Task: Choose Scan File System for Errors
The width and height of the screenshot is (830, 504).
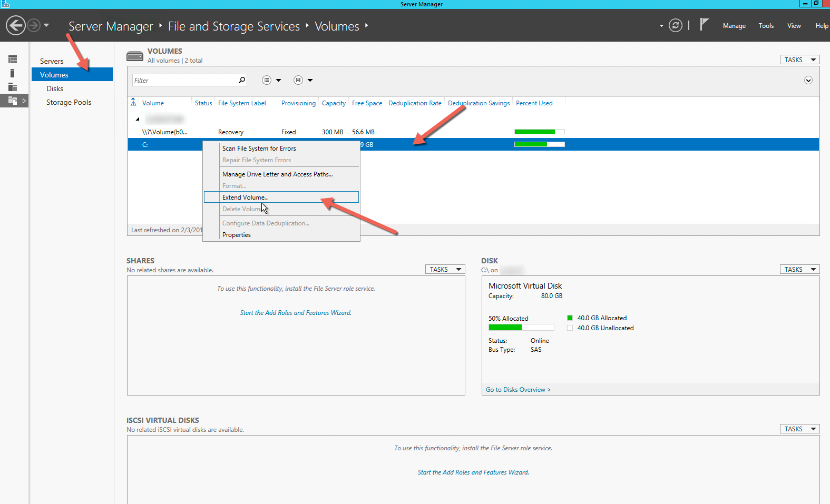Action: click(281, 149)
